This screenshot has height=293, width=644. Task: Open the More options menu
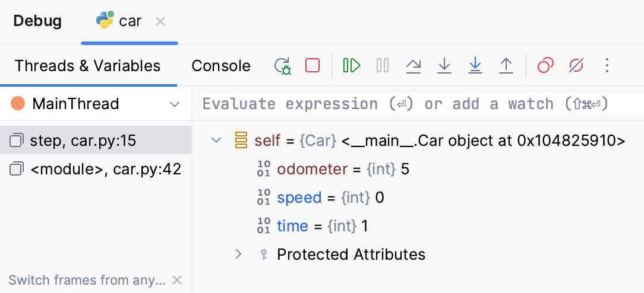click(607, 65)
